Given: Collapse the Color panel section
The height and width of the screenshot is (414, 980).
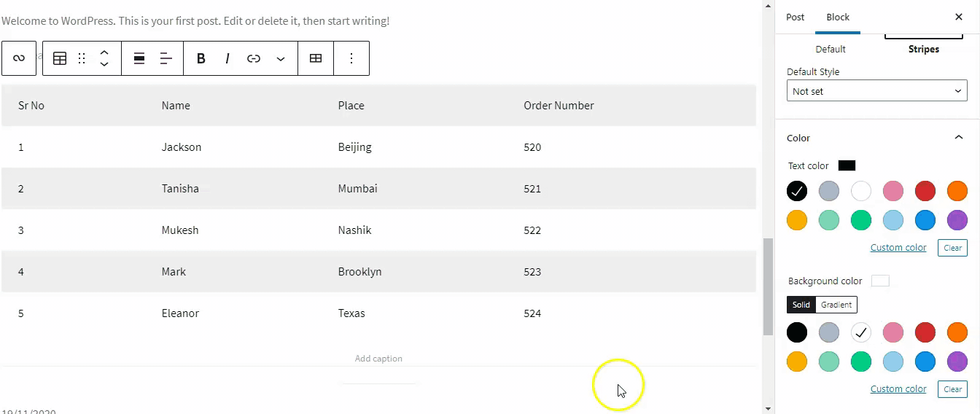Looking at the screenshot, I should [x=958, y=138].
